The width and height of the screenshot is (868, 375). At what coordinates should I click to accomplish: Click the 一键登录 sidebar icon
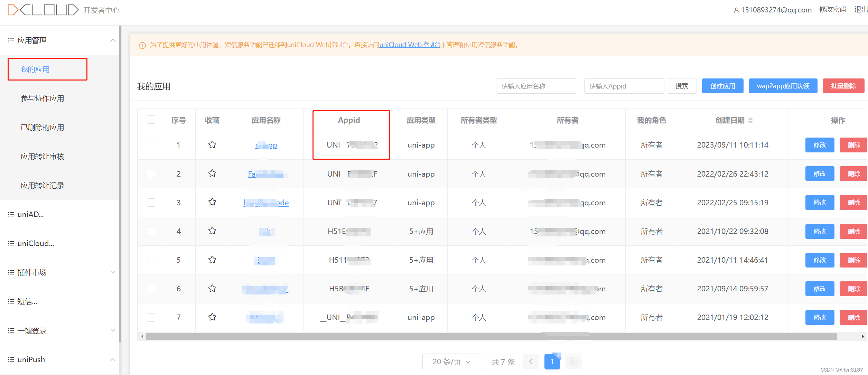[10, 330]
